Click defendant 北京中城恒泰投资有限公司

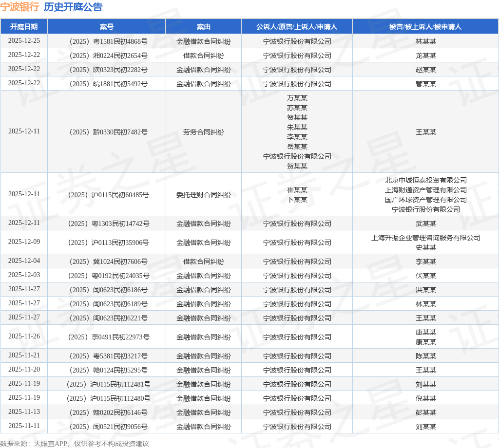click(426, 180)
